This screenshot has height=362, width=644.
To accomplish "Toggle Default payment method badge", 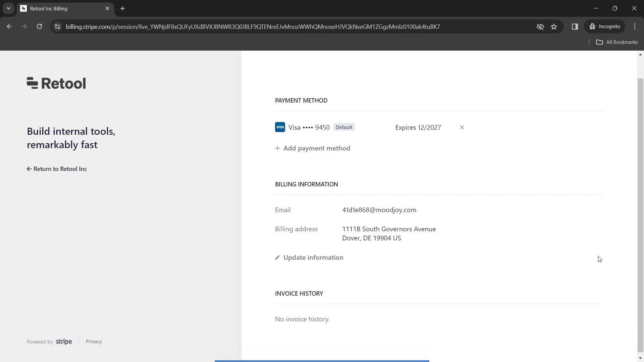I will coord(344,127).
